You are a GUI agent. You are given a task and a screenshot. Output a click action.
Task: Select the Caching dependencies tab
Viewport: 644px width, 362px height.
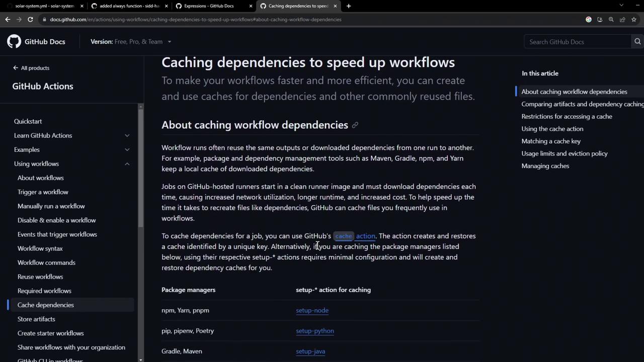tap(298, 6)
